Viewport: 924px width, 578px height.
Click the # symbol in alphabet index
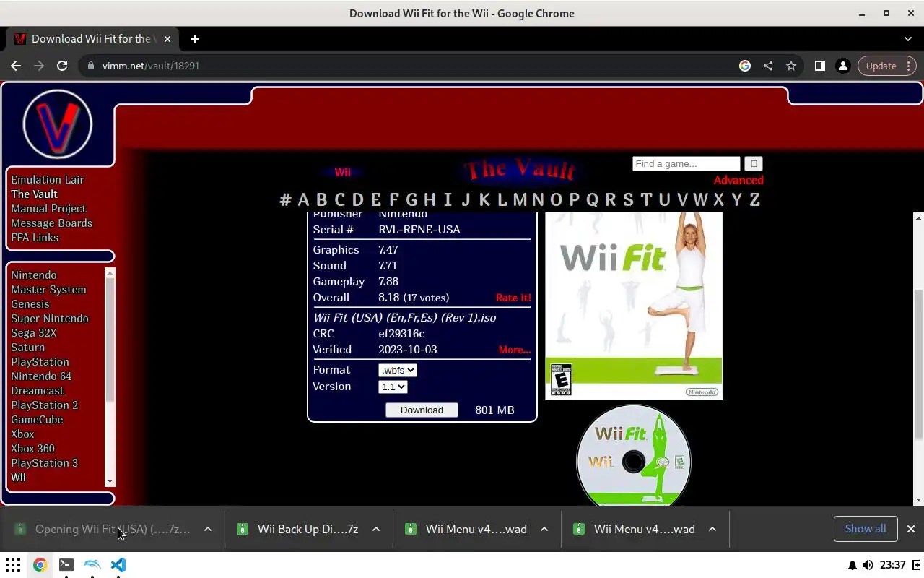pyautogui.click(x=285, y=200)
